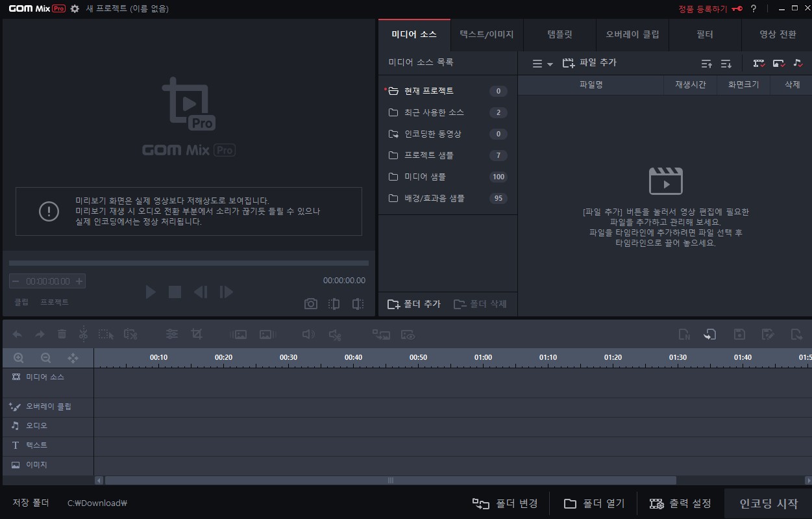The image size is (812, 519).
Task: Open the settings gear beside GOM Mix Pro logo
Action: point(75,8)
